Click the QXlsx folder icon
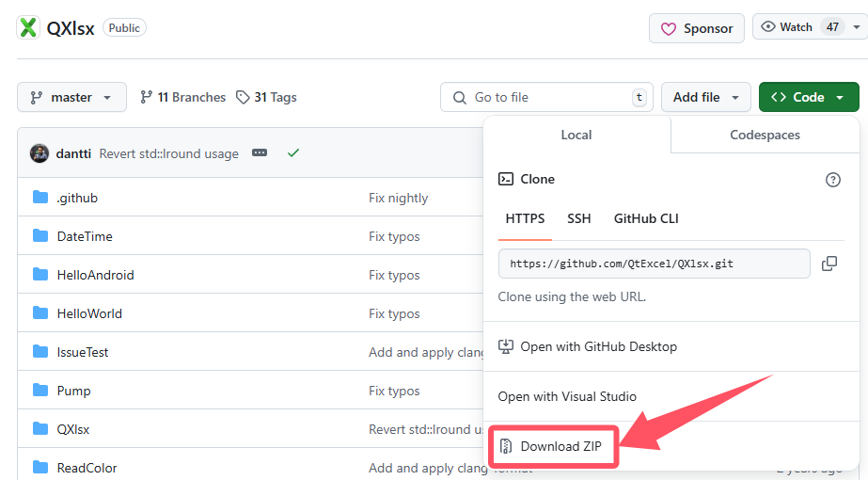This screenshot has width=868, height=480. click(x=40, y=428)
